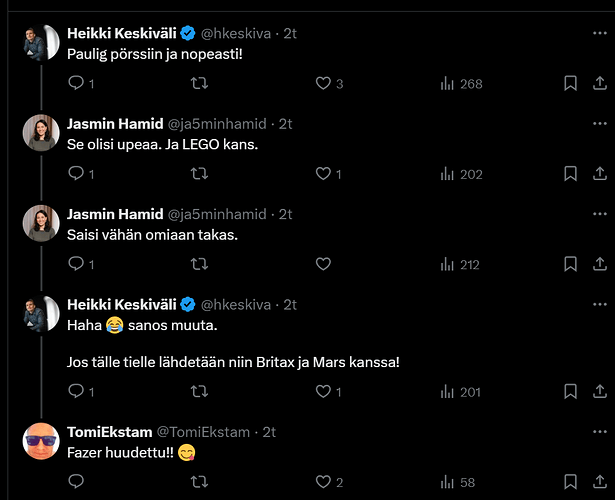This screenshot has height=500, width=615.
Task: Open the 2t timestamp on TomiEkstam's tweet
Action: pyautogui.click(x=269, y=432)
